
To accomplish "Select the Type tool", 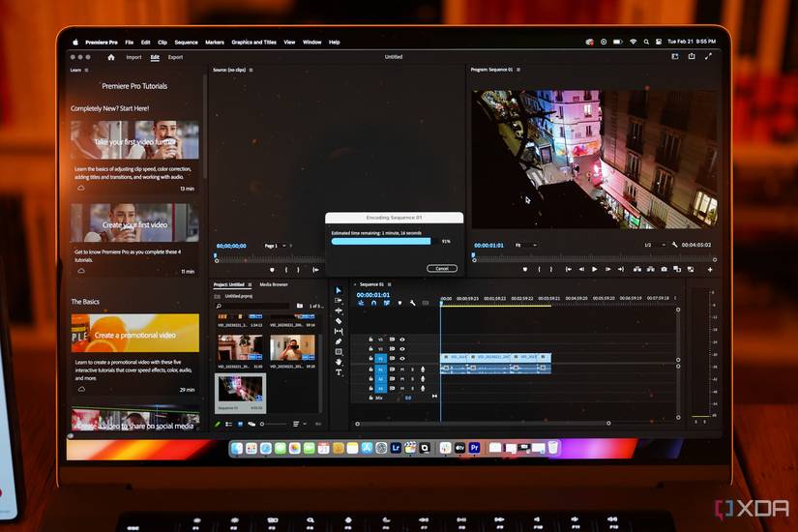I will [339, 372].
